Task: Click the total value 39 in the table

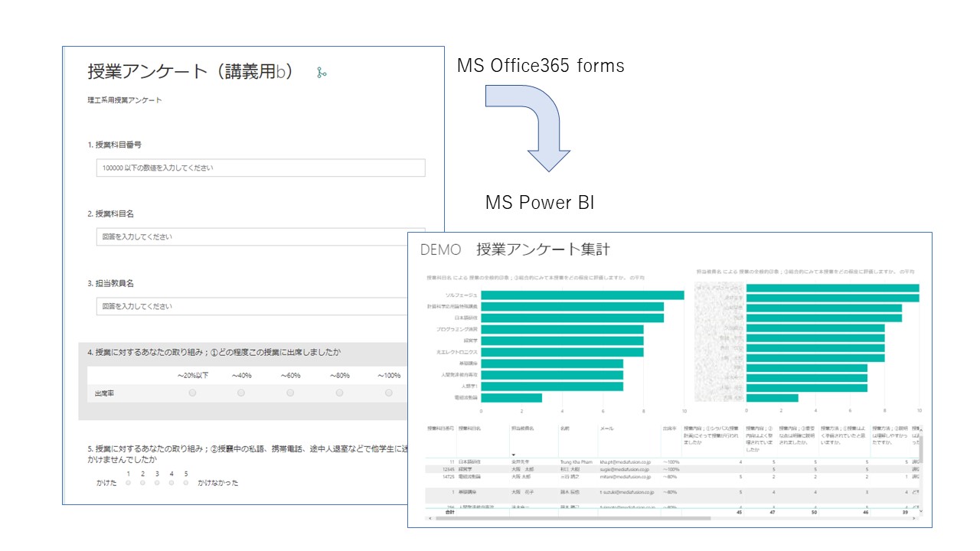Action: [x=904, y=512]
